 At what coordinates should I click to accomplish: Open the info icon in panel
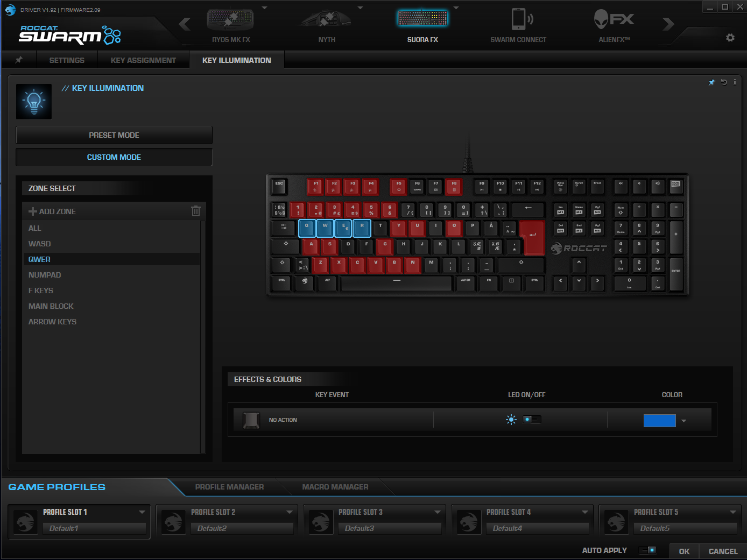pyautogui.click(x=735, y=82)
